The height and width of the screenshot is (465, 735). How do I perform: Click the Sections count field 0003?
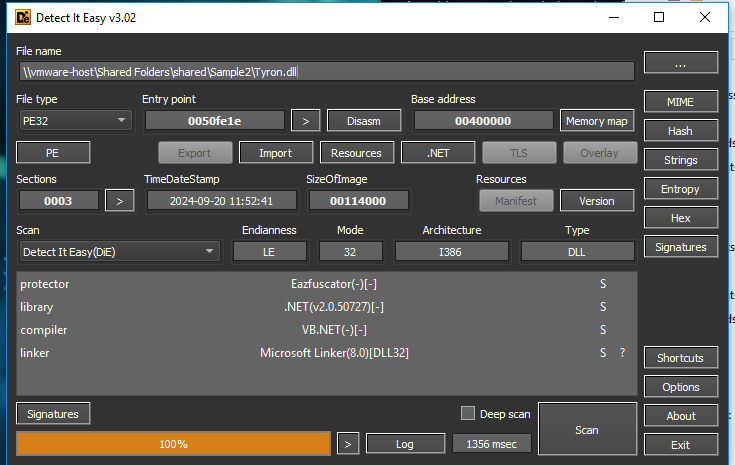tap(59, 201)
